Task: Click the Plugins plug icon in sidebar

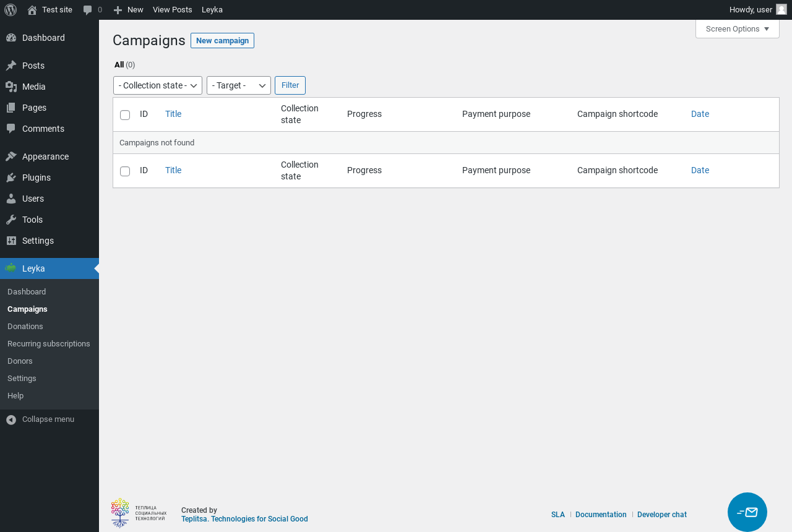Action: [11, 178]
